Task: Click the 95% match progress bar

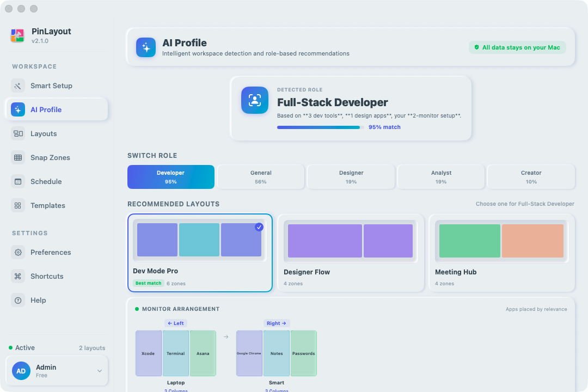Action: (x=320, y=127)
